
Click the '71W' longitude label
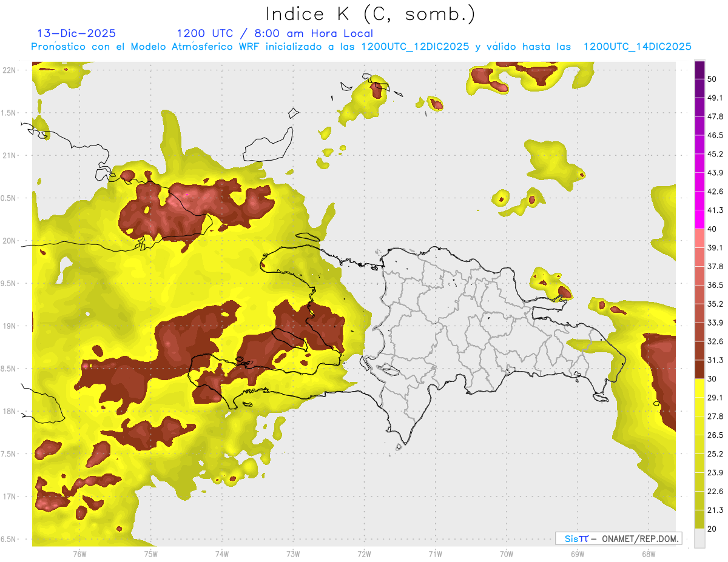click(435, 554)
